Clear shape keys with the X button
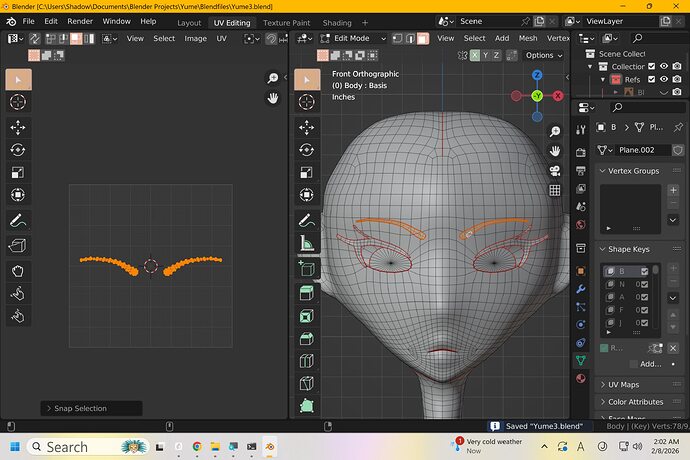Screen dimensions: 690x460 pos(673,348)
